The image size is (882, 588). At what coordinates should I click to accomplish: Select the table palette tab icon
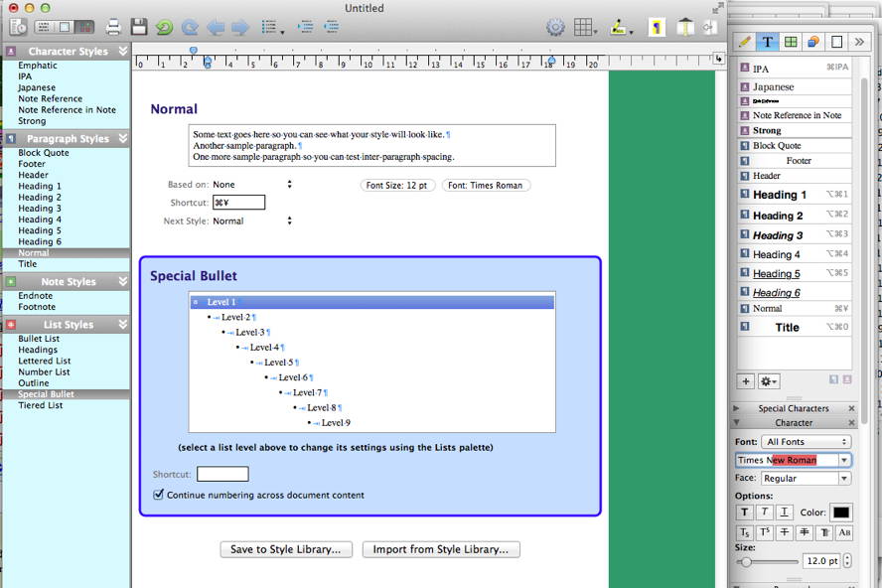pyautogui.click(x=791, y=42)
